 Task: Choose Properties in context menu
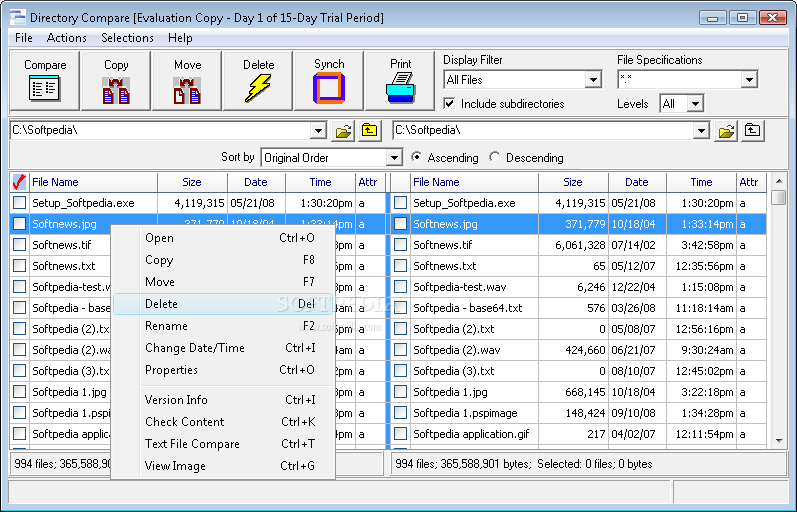(x=223, y=370)
